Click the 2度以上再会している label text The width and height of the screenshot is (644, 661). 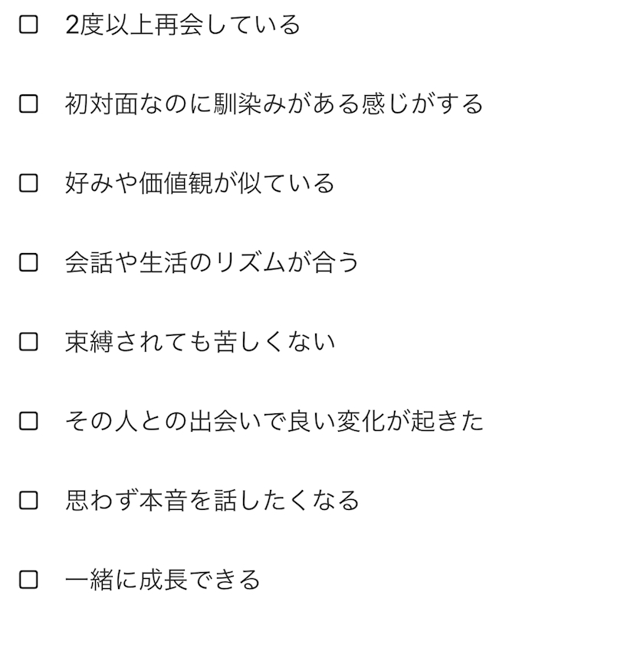pyautogui.click(x=182, y=25)
